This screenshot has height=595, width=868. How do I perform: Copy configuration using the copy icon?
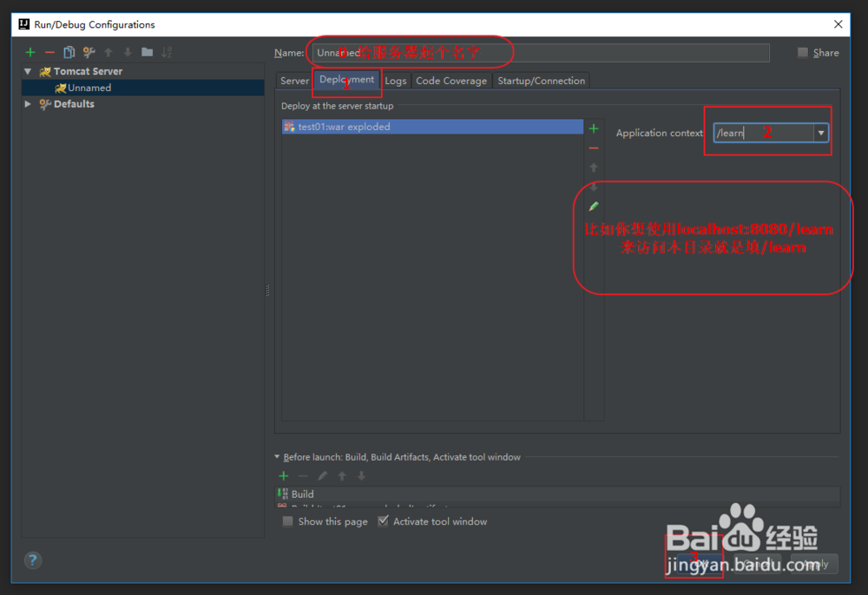tap(69, 52)
